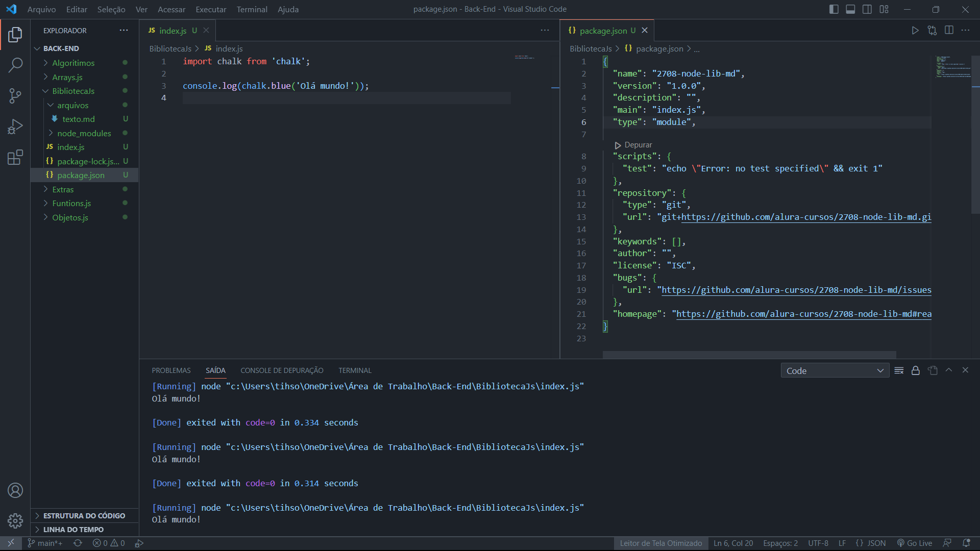Switch to the PROBLEMAS panel tab

click(171, 370)
